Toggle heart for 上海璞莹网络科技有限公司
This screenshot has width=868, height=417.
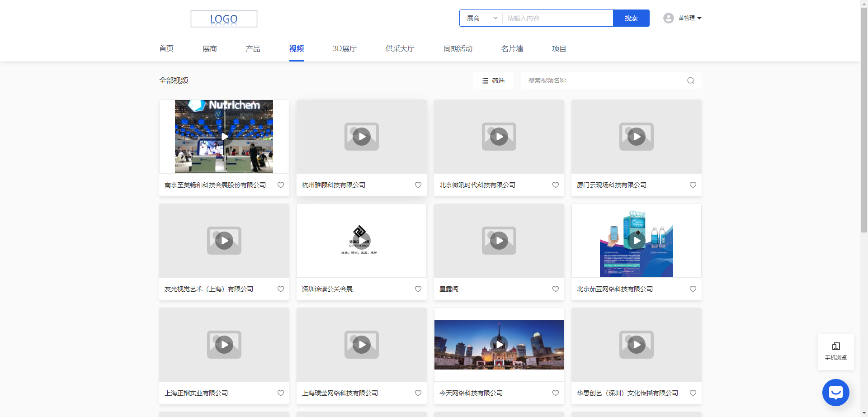pos(418,393)
